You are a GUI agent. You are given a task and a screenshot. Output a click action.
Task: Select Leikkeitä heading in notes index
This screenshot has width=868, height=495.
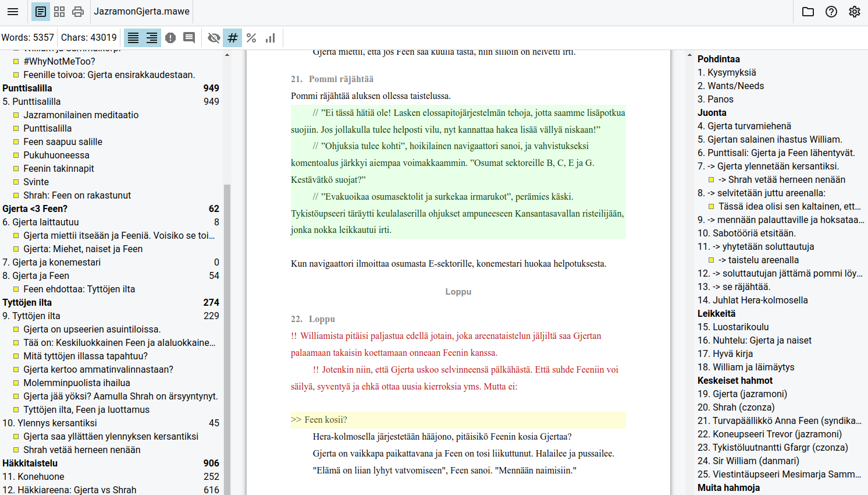(x=717, y=313)
